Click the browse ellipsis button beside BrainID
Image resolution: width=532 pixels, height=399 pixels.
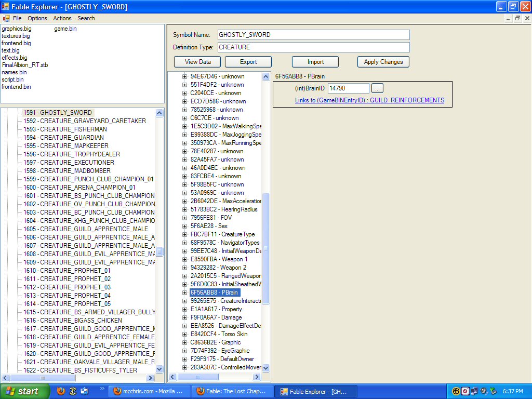378,88
